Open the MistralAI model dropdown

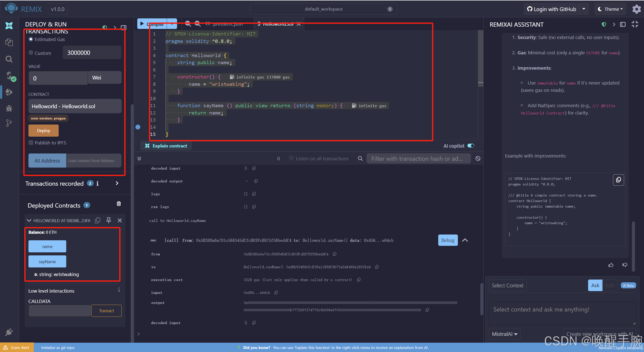point(504,334)
